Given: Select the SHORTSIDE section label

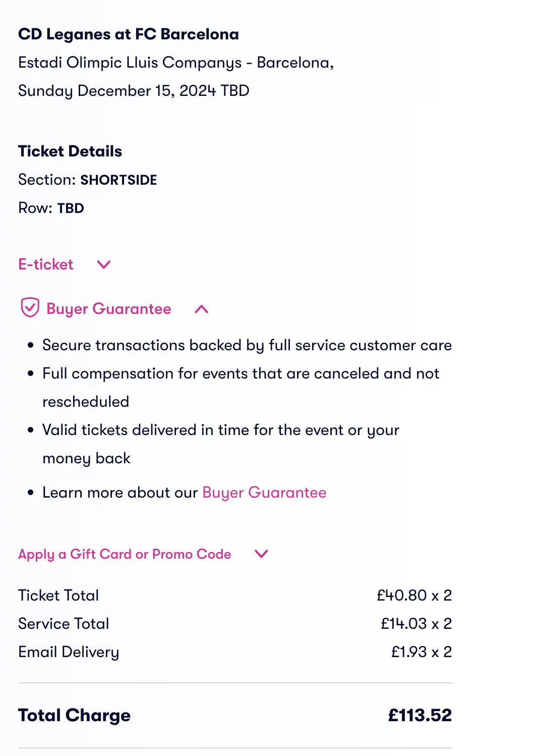Looking at the screenshot, I should (x=118, y=180).
